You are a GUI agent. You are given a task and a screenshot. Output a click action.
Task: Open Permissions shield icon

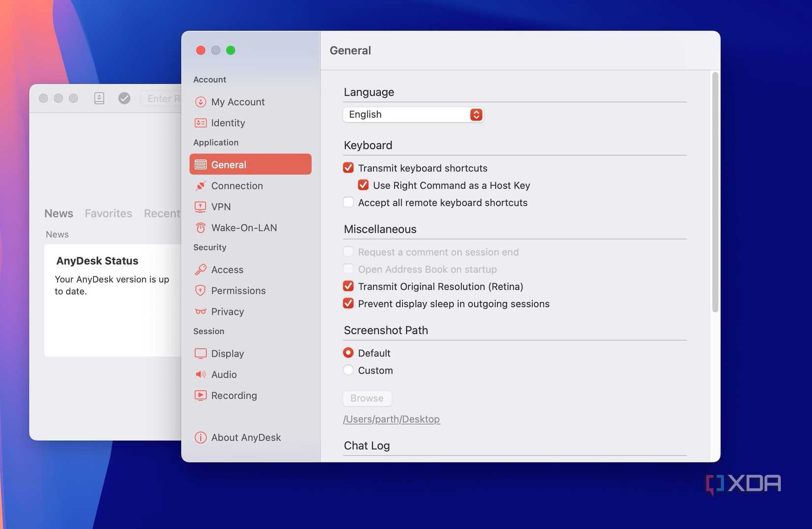coord(200,290)
